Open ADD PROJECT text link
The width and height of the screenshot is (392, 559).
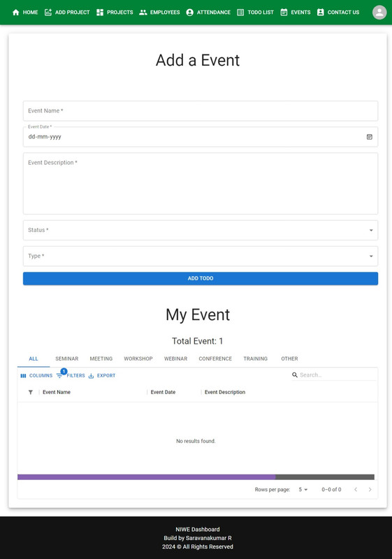click(73, 13)
